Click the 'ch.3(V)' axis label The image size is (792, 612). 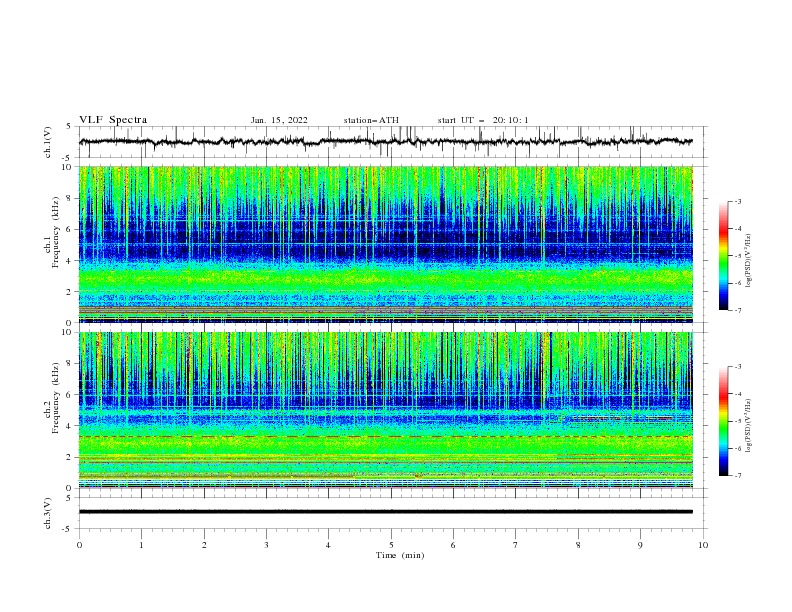tap(48, 513)
